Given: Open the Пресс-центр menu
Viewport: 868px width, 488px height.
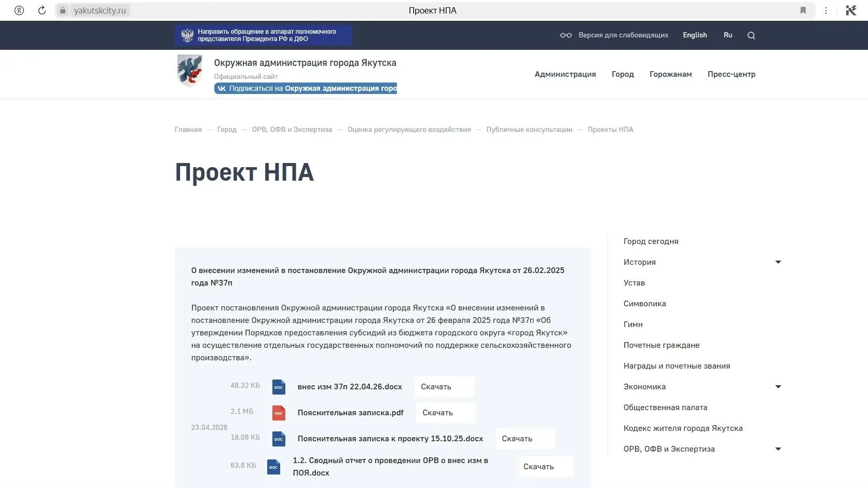Looking at the screenshot, I should coord(732,74).
